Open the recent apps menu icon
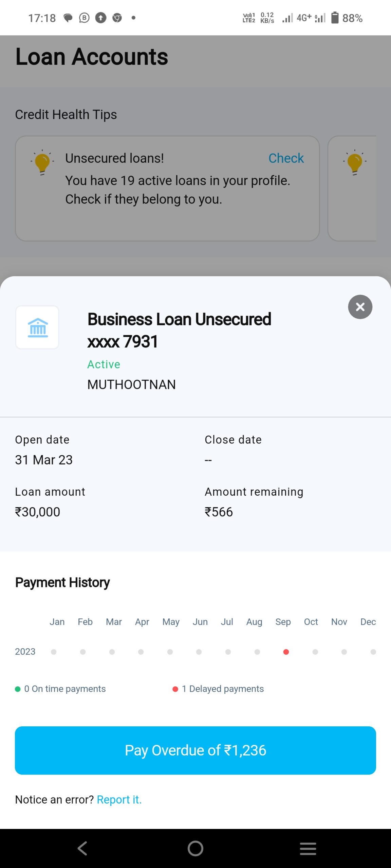 point(308,848)
